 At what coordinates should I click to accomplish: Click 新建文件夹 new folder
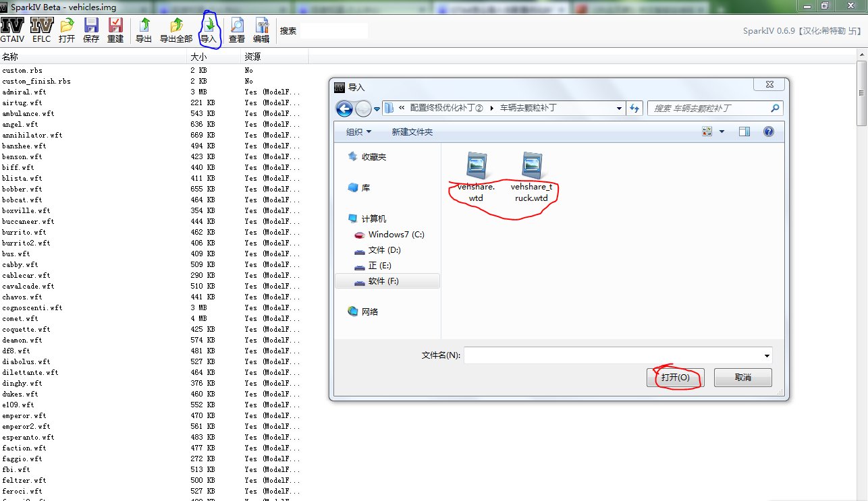tap(412, 132)
